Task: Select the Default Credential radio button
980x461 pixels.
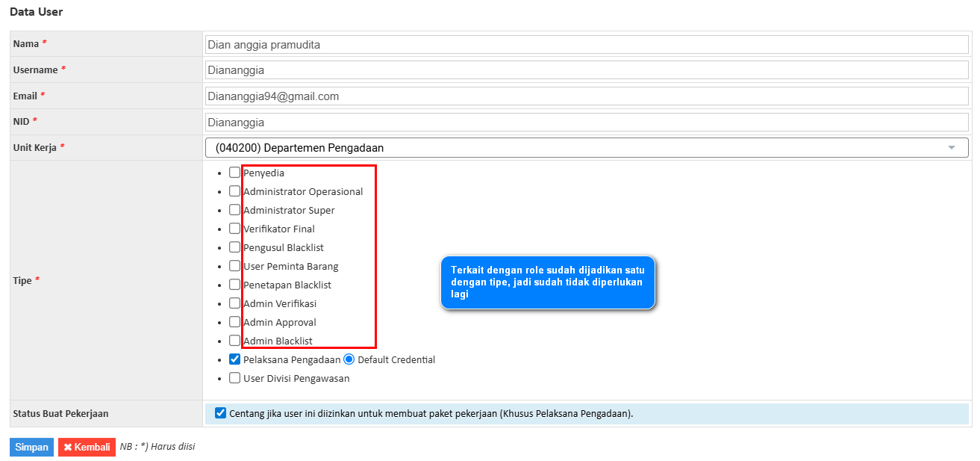Action: coord(349,359)
